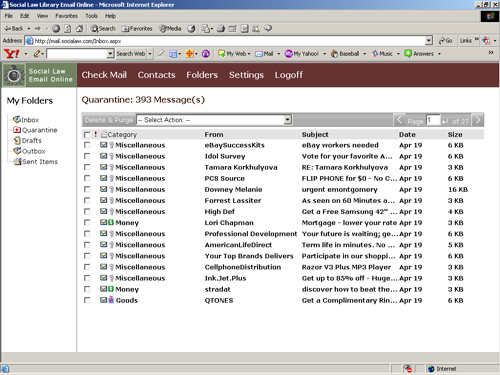Click the Social Law Library seal logo
The width and height of the screenshot is (500, 375).
click(14, 75)
